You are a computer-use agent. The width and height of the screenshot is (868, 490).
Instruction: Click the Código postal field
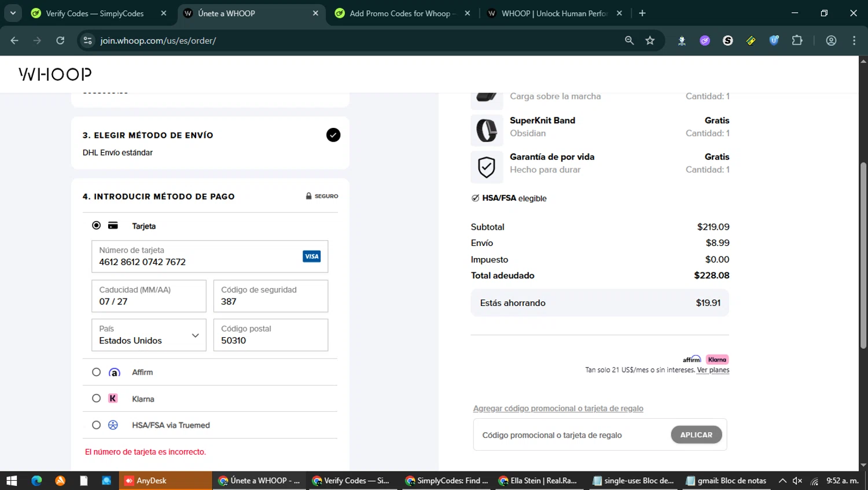(271, 335)
